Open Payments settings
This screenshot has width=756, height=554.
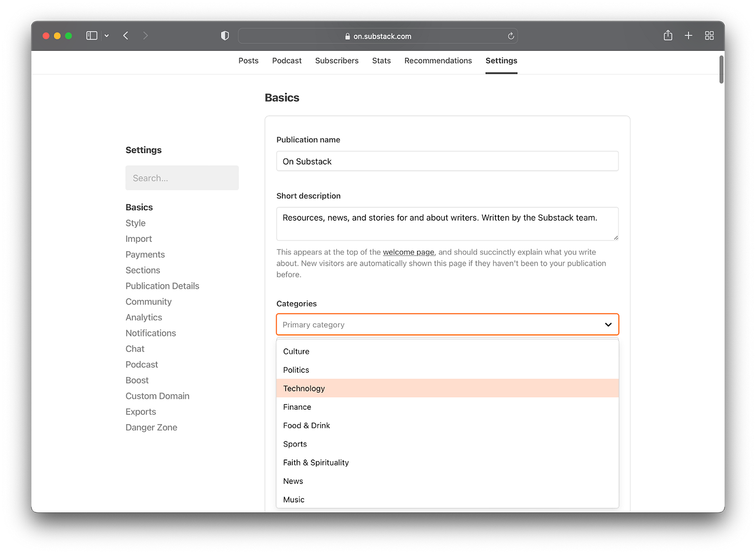pos(145,254)
